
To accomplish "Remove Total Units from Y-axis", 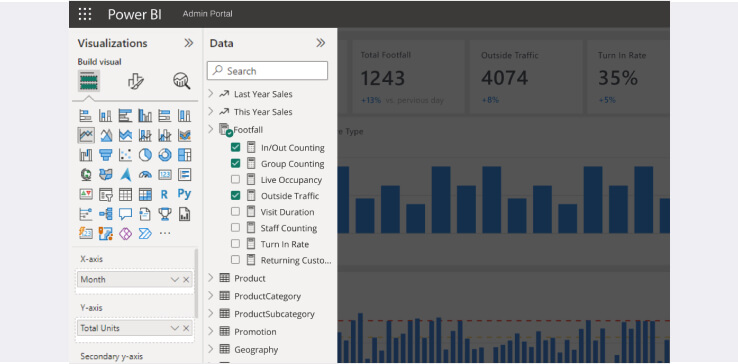I will click(x=186, y=328).
